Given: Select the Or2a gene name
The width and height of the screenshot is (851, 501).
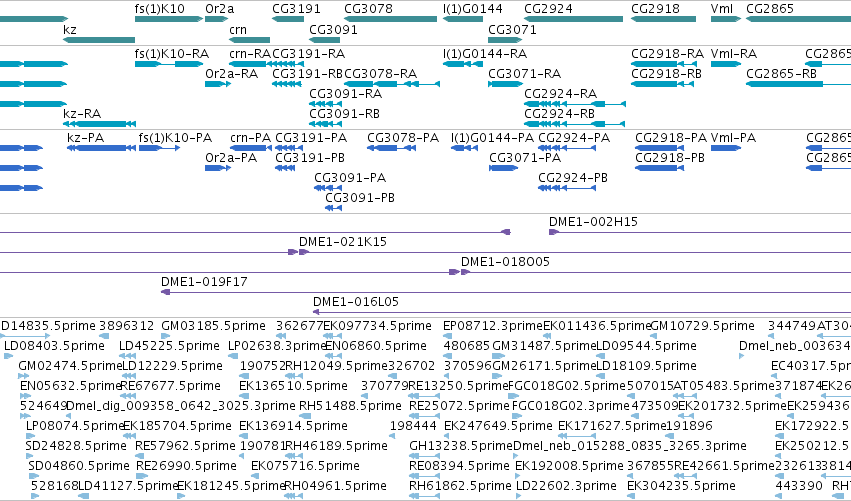Looking at the screenshot, I should pos(220,9).
